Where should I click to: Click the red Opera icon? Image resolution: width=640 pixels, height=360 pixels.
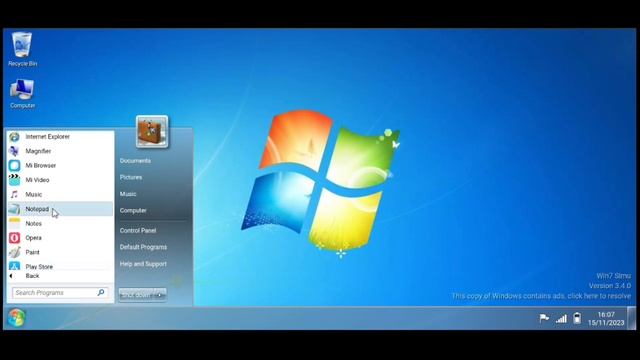tap(14, 238)
